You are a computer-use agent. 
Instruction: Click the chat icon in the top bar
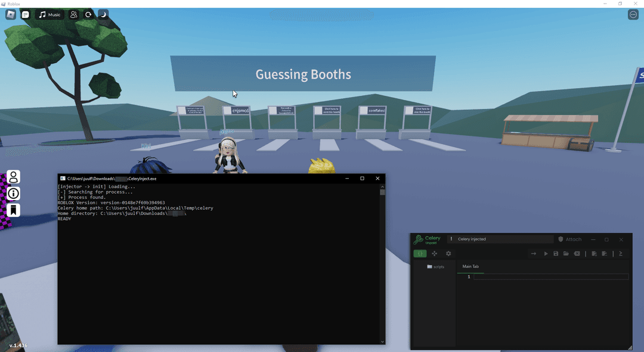pyautogui.click(x=24, y=14)
